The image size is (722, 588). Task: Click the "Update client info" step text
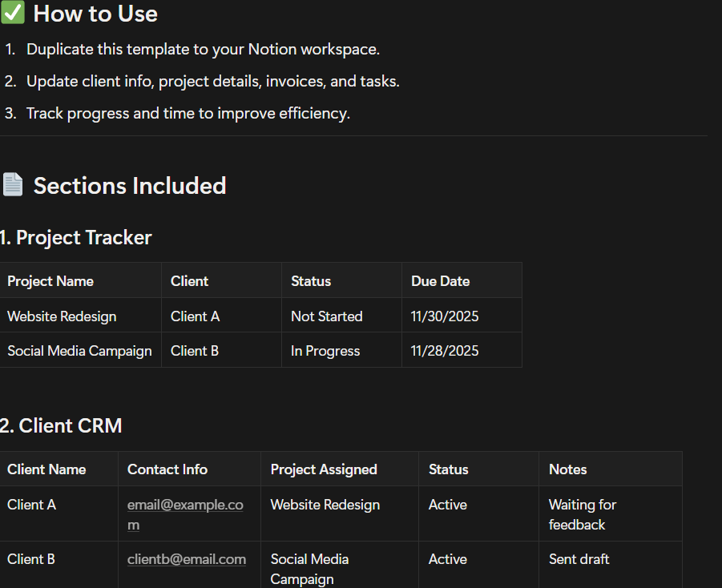(x=212, y=82)
